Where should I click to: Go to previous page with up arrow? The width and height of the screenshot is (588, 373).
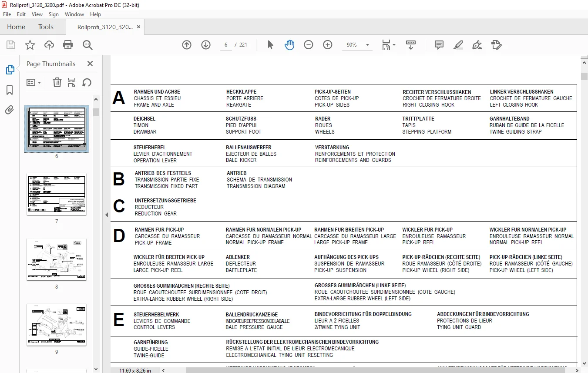tap(187, 45)
